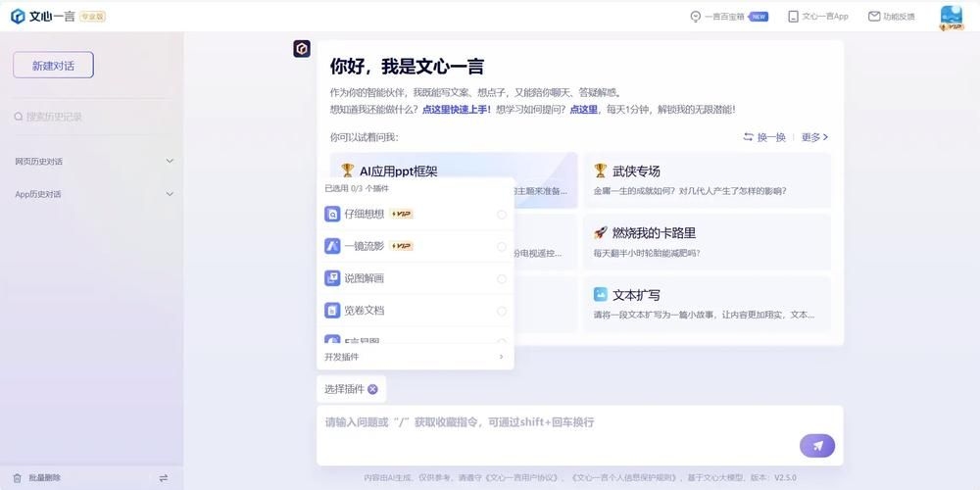Screen dimensions: 980x490
Task: Open 点这里快速上手 link
Action: [457, 110]
